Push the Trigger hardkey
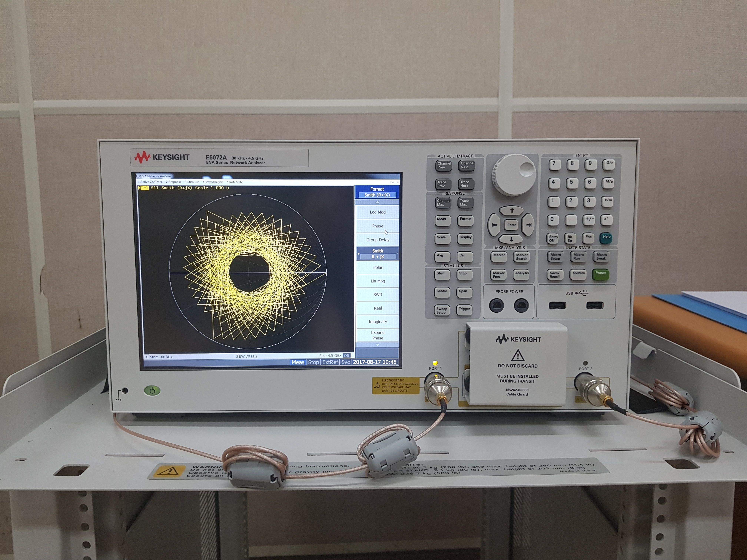747x560 pixels. point(464,310)
